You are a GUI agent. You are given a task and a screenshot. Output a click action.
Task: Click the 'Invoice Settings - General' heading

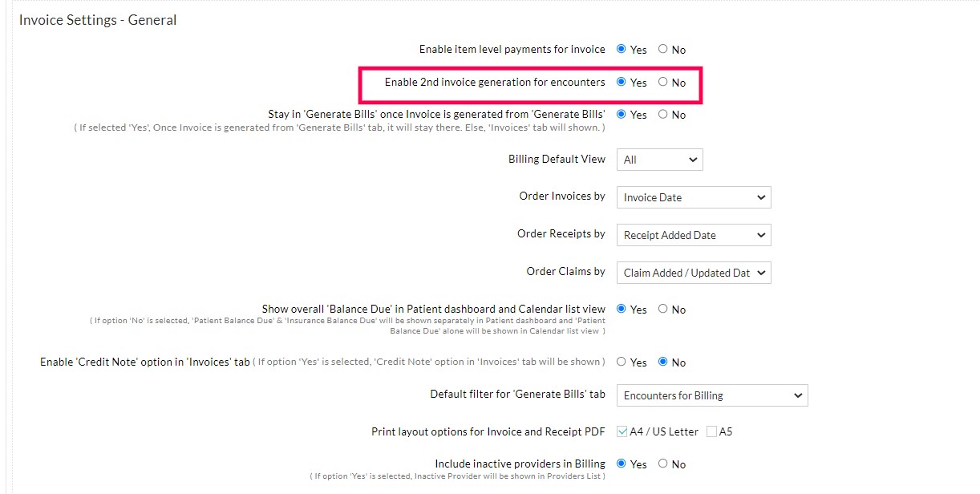97,20
